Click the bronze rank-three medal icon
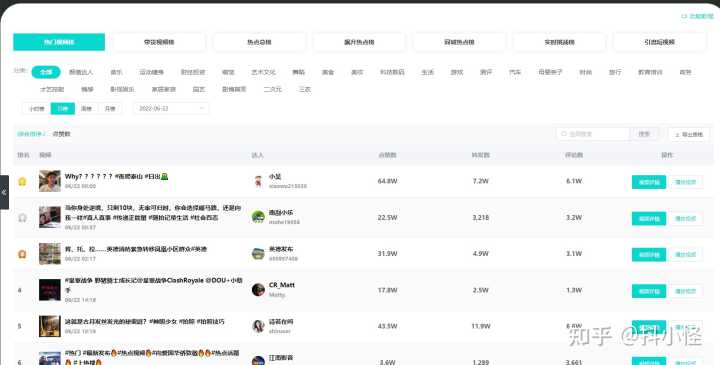Viewport: 720px width, 365px height. pos(22,254)
